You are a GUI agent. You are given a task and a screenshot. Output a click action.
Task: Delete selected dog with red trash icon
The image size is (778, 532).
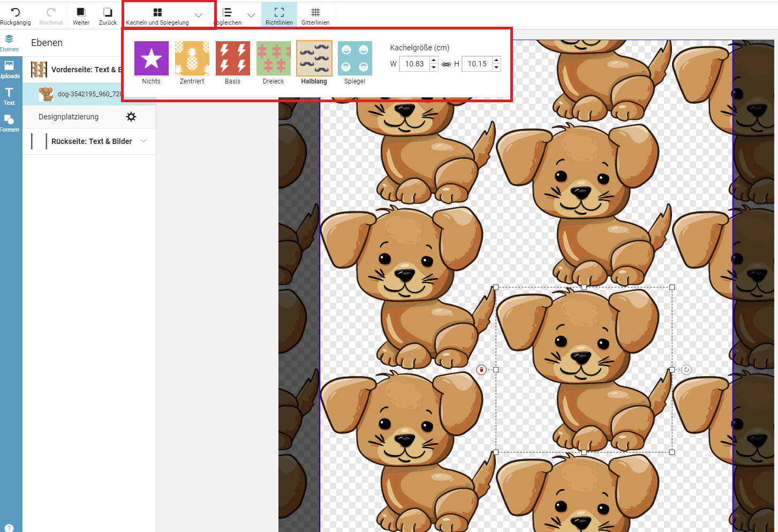tap(481, 370)
